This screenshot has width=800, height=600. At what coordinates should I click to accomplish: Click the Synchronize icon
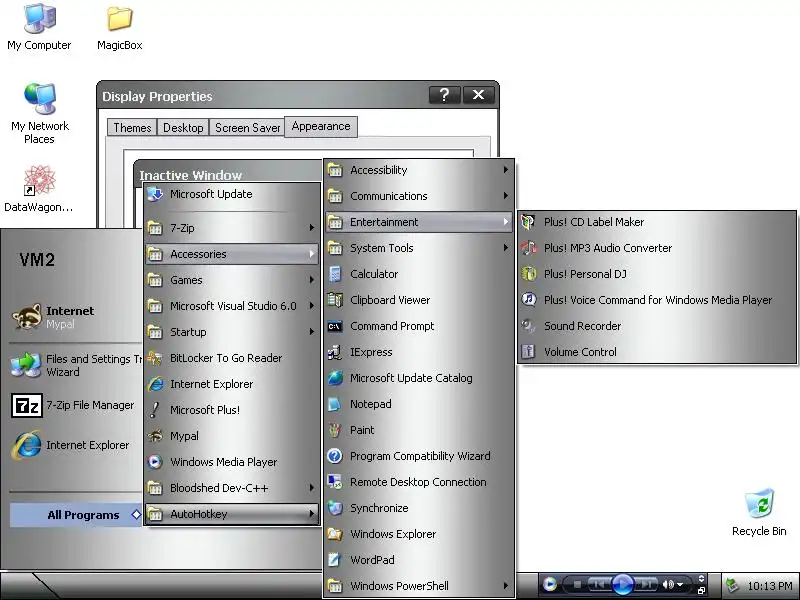pos(335,508)
